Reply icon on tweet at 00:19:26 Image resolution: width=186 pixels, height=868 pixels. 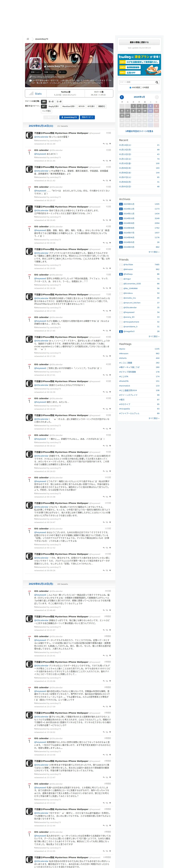(x=104, y=243)
